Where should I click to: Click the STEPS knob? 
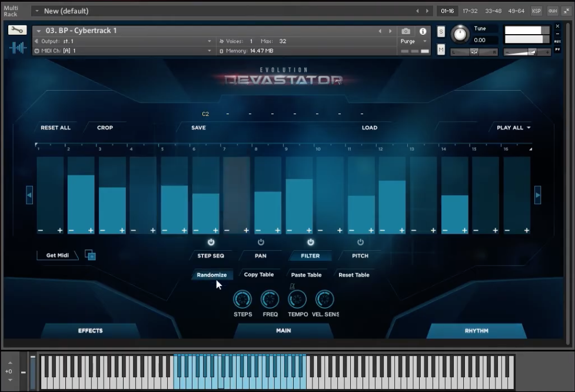242,299
